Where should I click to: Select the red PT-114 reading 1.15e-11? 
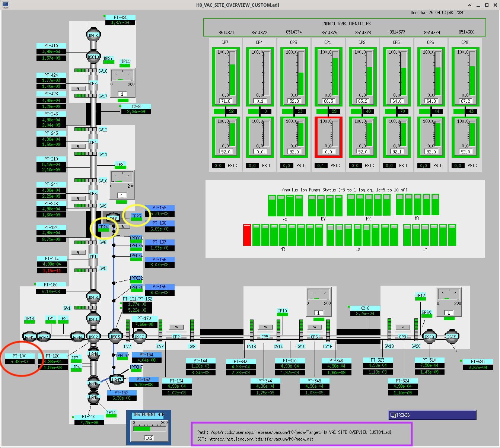point(52,271)
